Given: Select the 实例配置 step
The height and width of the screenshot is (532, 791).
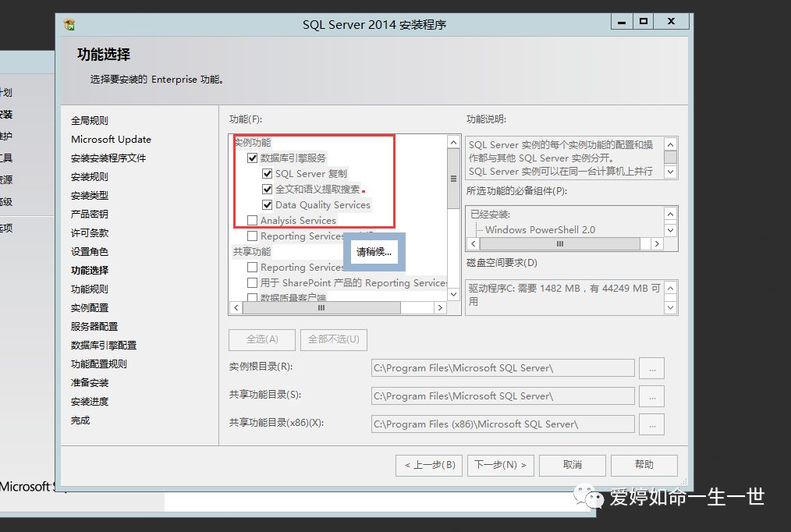Looking at the screenshot, I should tap(89, 307).
